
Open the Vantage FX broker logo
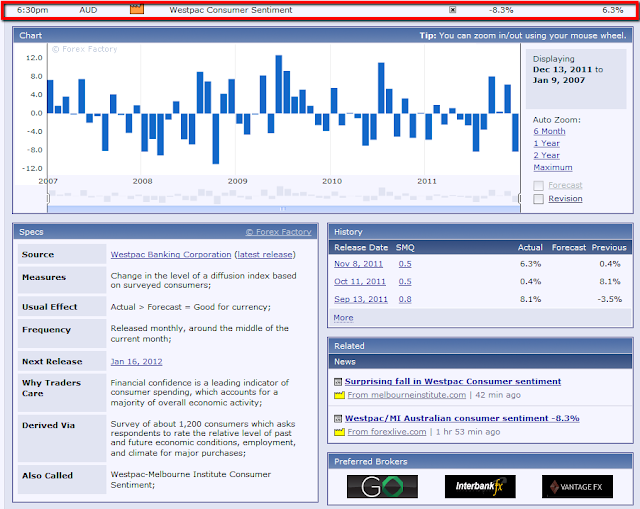tap(577, 487)
